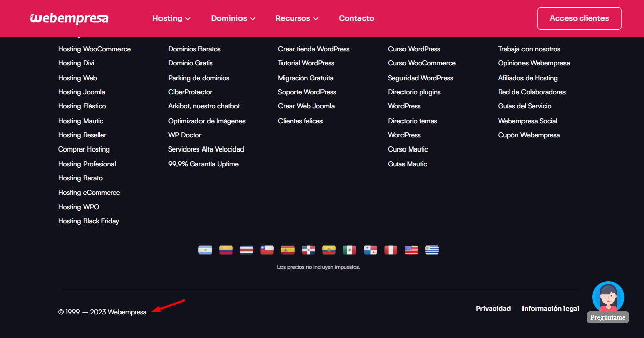Select the Peru flag
This screenshot has height=338, width=644.
(x=391, y=250)
